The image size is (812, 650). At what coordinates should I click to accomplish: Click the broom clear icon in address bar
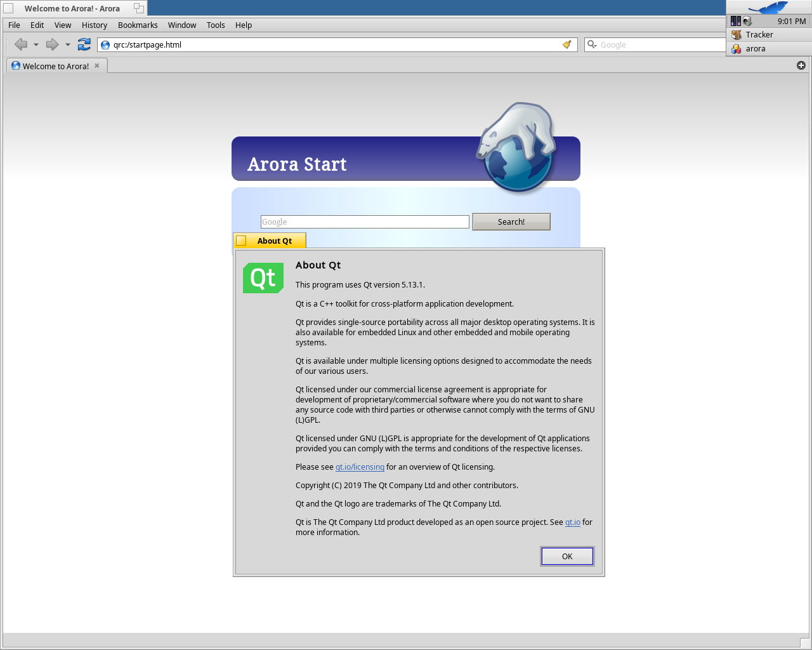click(x=567, y=44)
